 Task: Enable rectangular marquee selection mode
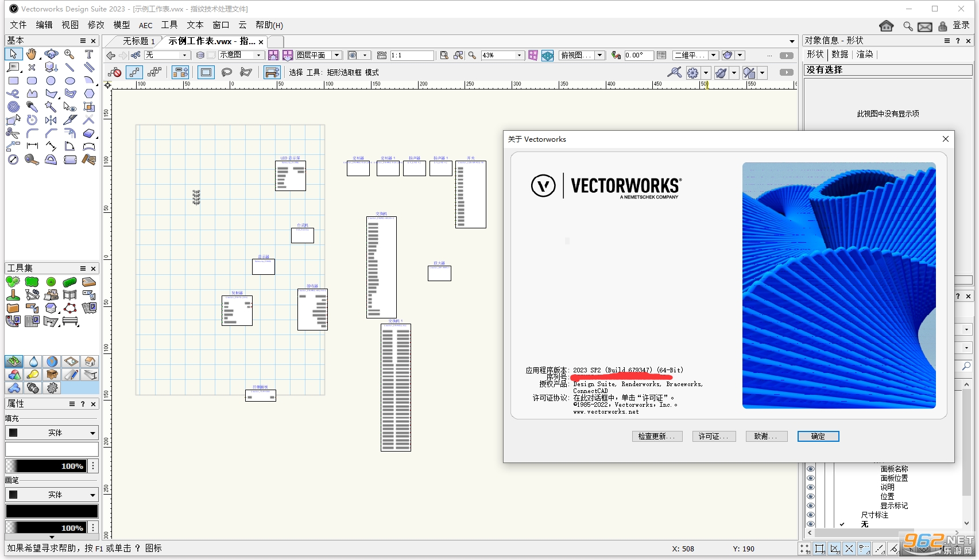pos(206,72)
